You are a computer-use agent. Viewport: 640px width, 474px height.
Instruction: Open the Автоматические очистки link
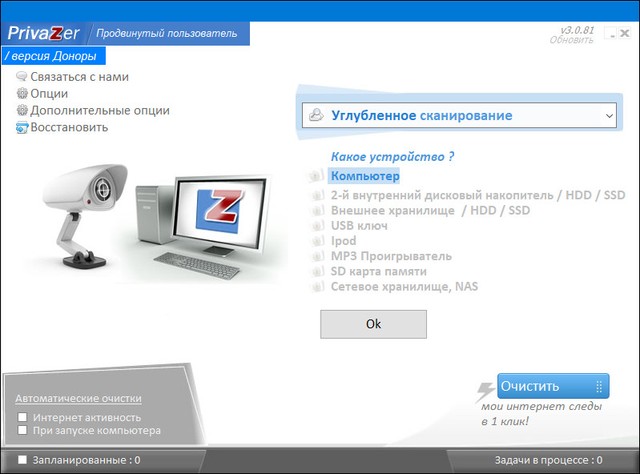78,398
